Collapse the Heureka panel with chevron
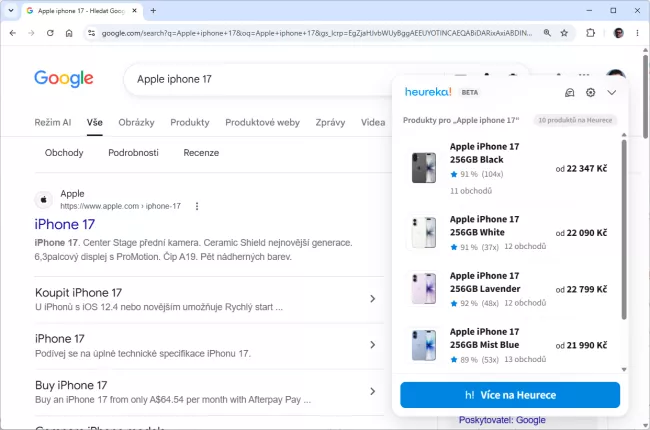Image resolution: width=650 pixels, height=430 pixels. [612, 92]
